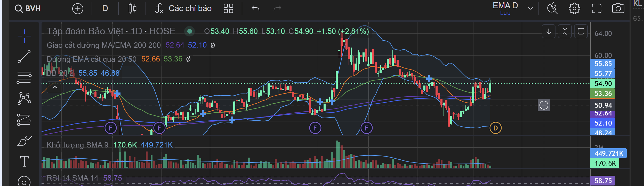Click the 58.75 RSI scale label

click(x=603, y=181)
